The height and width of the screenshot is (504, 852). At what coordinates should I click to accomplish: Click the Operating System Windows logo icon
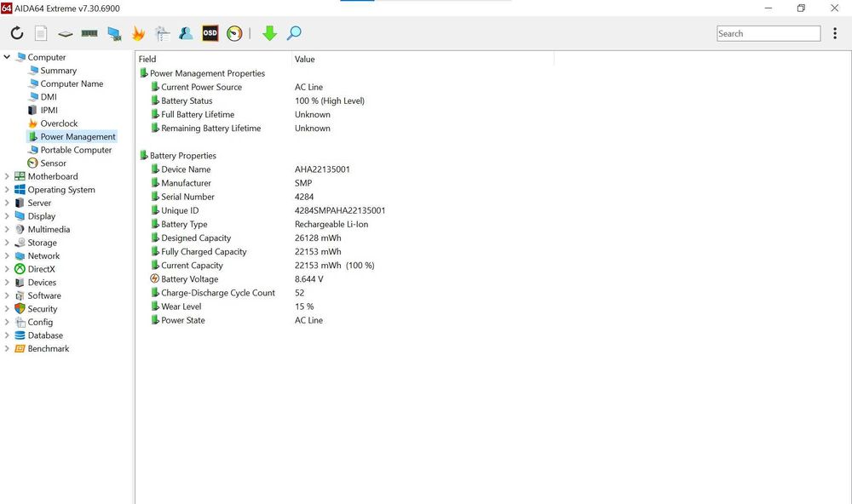20,189
